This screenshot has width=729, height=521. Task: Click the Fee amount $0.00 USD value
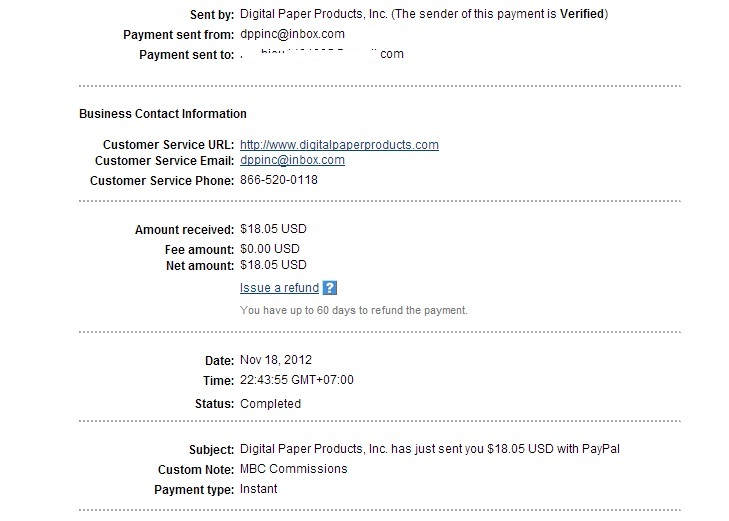pyautogui.click(x=270, y=249)
